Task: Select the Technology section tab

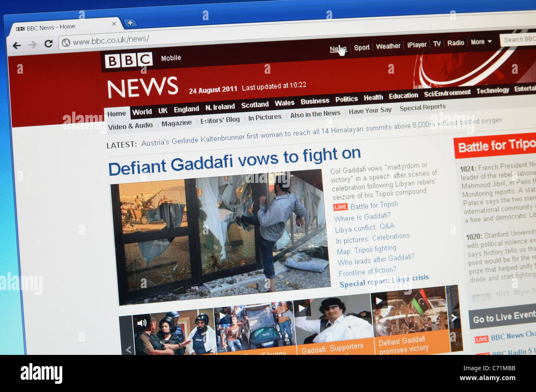Action: (493, 90)
